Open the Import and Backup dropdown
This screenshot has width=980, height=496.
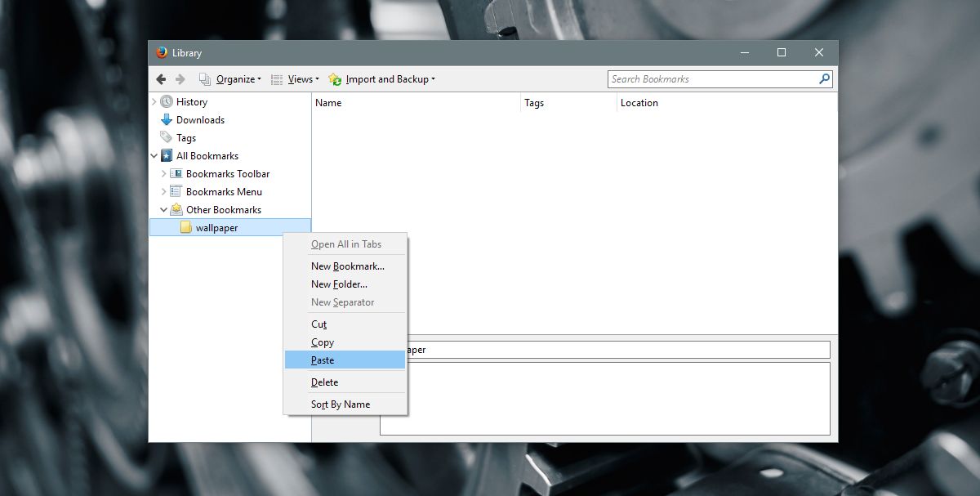click(382, 79)
